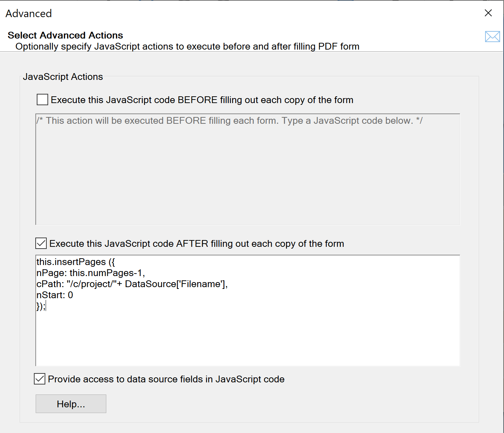Click the placeholder comment in BEFORE box
The height and width of the screenshot is (433, 504).
[229, 121]
